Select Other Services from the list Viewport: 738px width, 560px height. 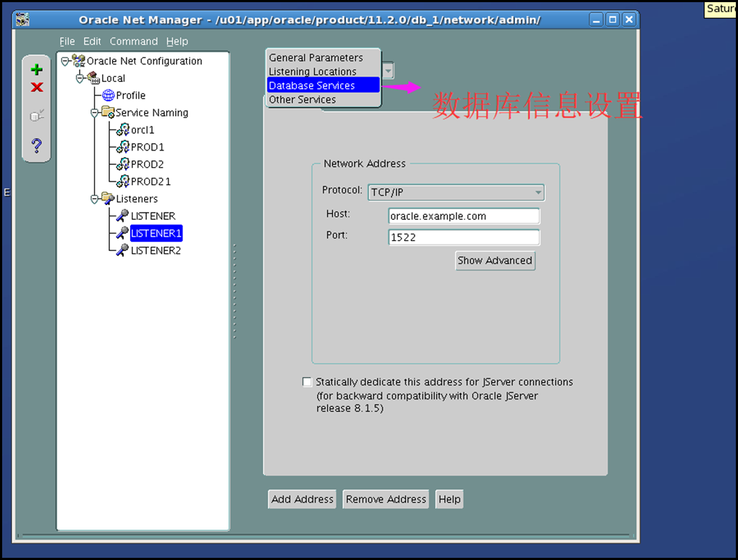[x=323, y=99]
